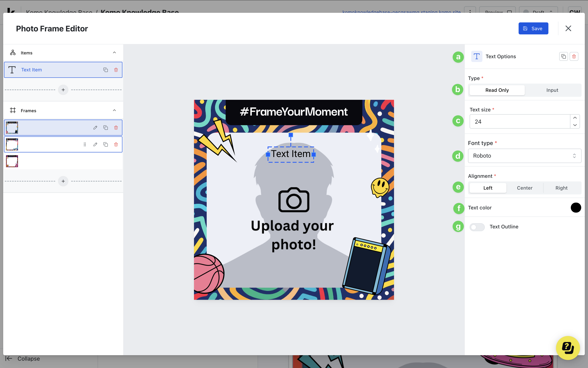588x368 pixels.
Task: Open the Roboto font type dropdown
Action: (x=524, y=156)
